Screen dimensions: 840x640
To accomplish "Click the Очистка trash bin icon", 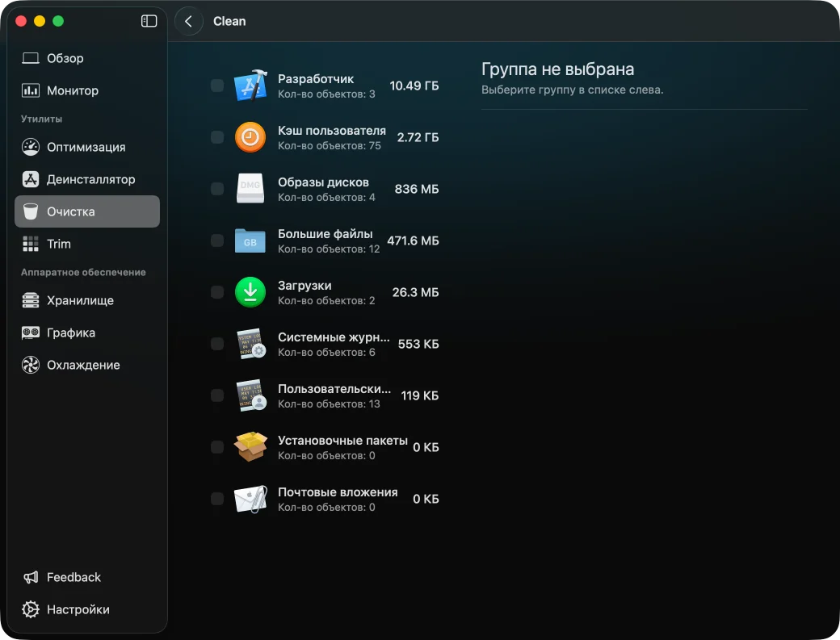I will click(x=31, y=211).
